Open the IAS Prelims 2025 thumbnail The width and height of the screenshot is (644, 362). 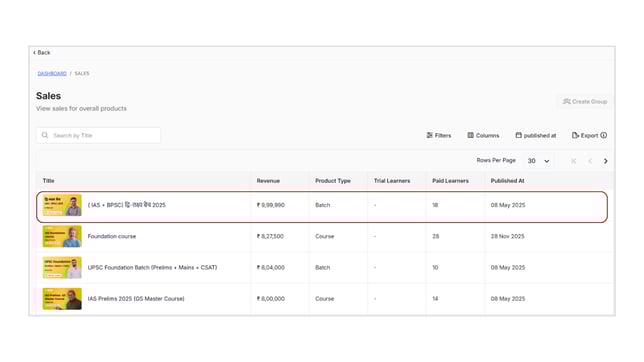click(62, 299)
